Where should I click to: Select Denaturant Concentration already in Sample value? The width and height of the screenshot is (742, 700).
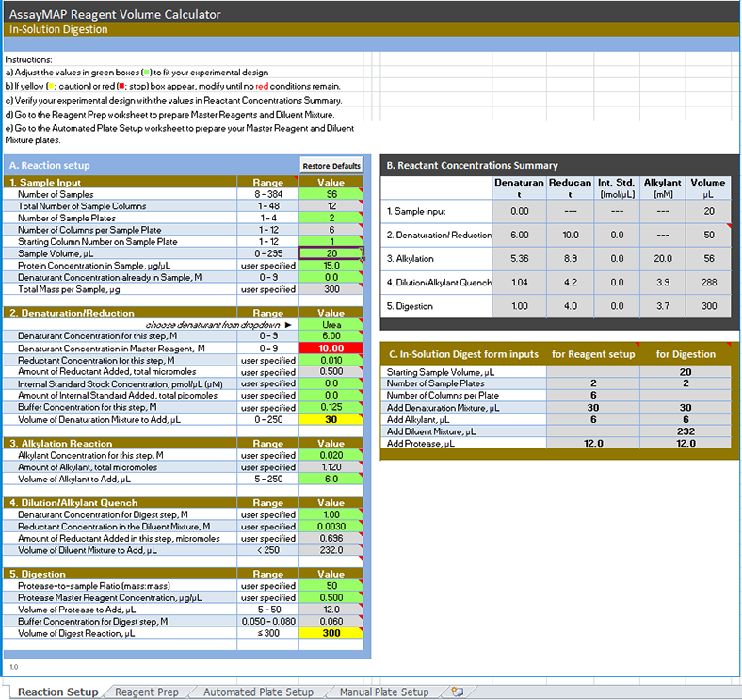(x=331, y=277)
